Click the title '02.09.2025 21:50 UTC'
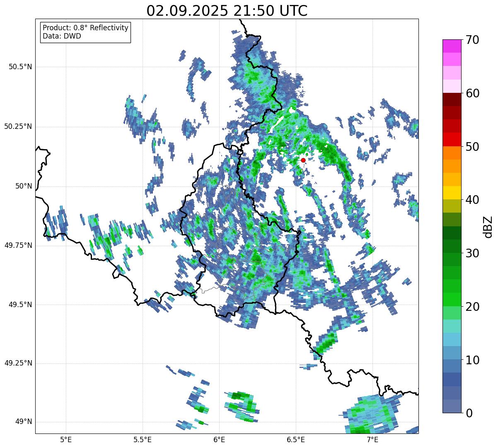Viewport: 498px width, 448px height. pos(227,11)
